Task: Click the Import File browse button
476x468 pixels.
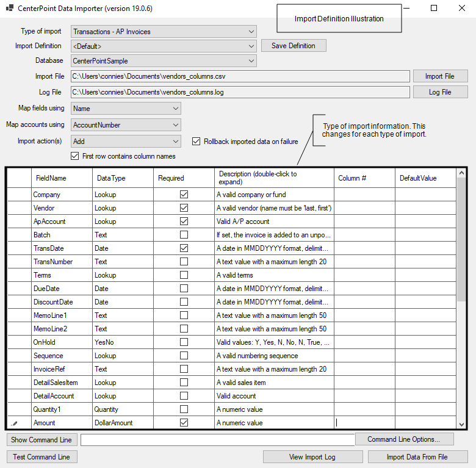Action: click(x=440, y=76)
